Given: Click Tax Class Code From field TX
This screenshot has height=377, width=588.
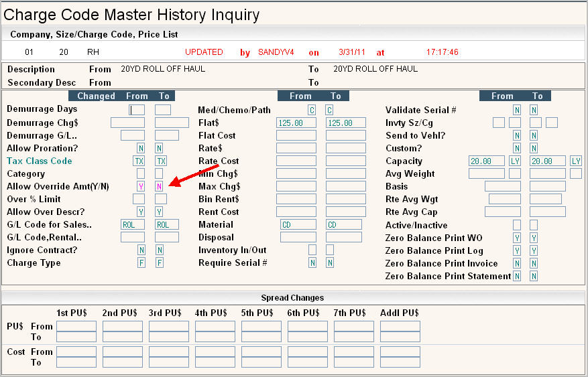Looking at the screenshot, I should pyautogui.click(x=139, y=161).
